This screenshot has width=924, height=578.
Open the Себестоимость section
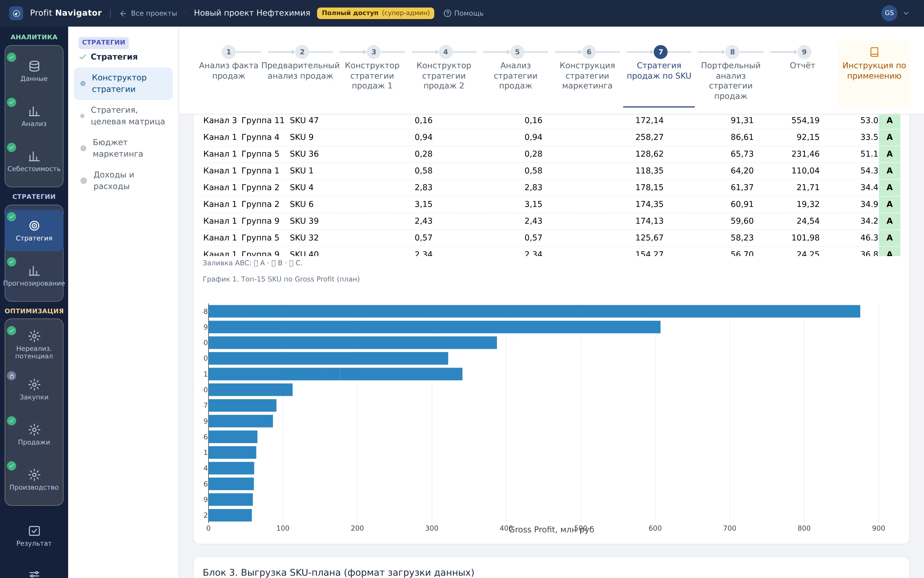pos(34,162)
